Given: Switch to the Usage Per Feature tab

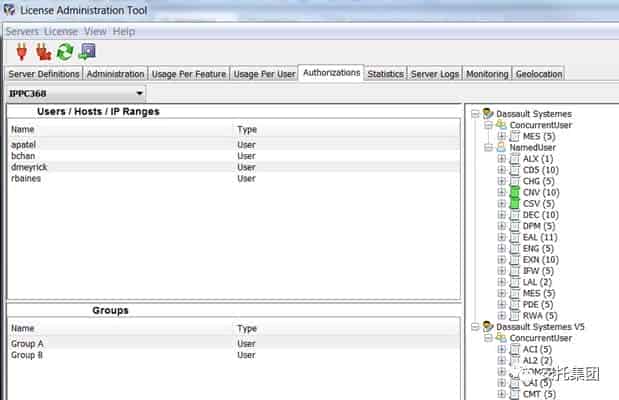Looking at the screenshot, I should (189, 74).
